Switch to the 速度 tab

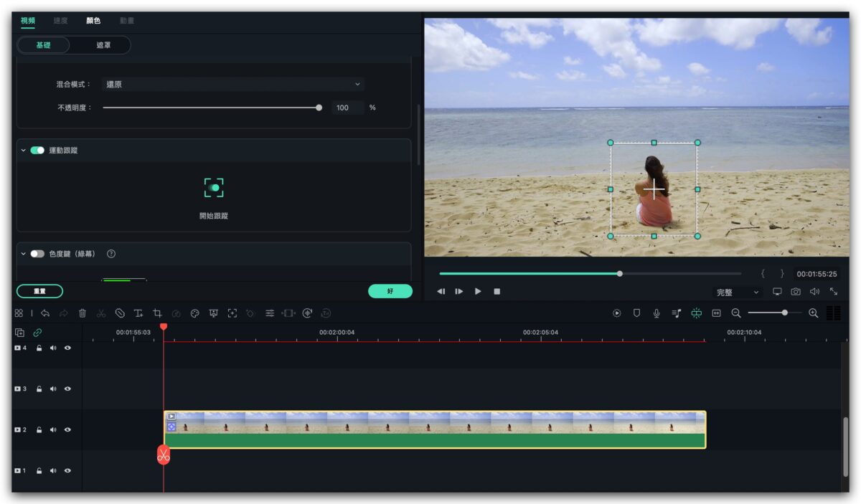pos(61,21)
